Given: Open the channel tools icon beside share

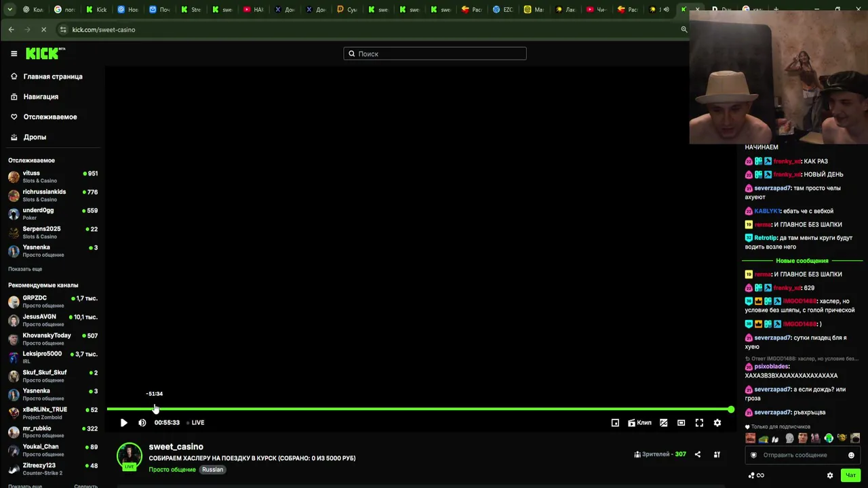Looking at the screenshot, I should point(717,455).
